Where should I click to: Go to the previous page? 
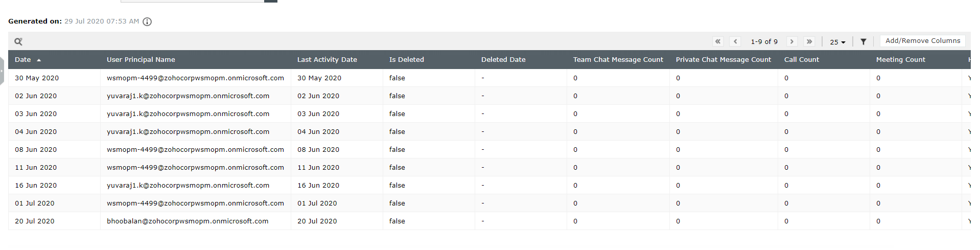click(x=735, y=41)
